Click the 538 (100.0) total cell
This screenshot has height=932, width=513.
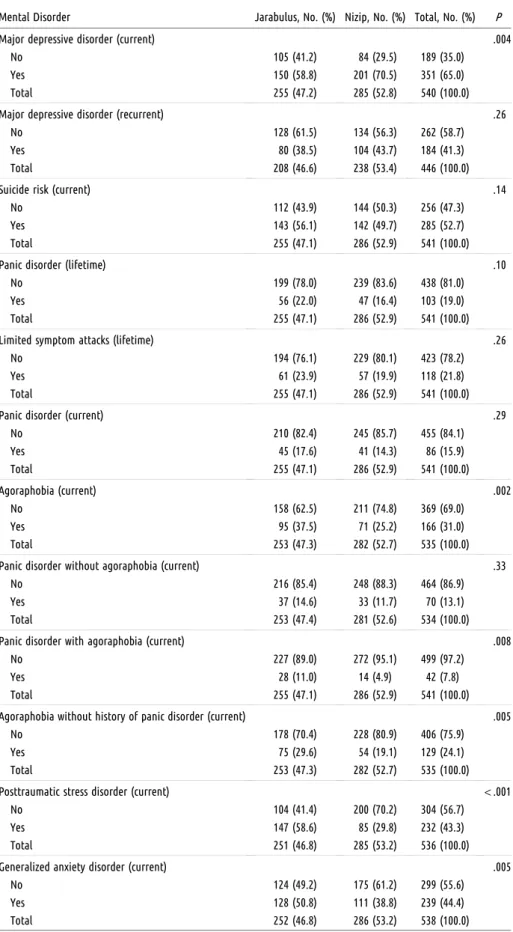point(442,921)
